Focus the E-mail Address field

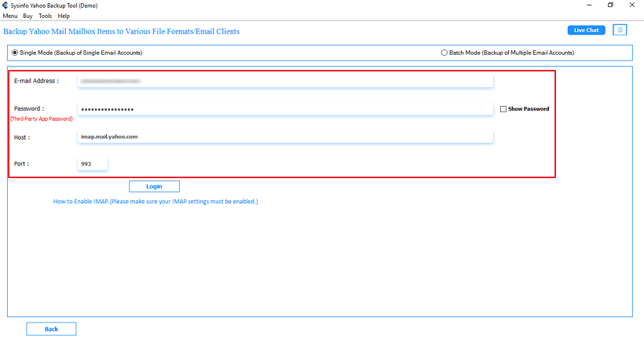point(285,82)
